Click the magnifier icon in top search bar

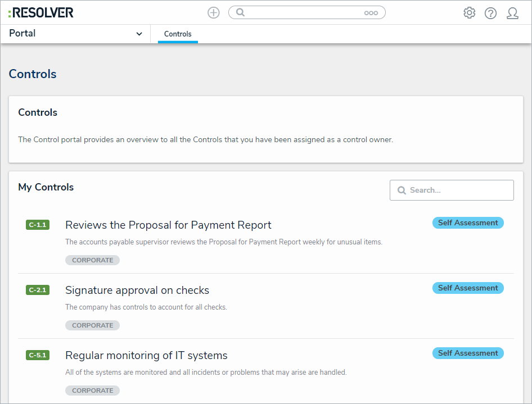[240, 12]
